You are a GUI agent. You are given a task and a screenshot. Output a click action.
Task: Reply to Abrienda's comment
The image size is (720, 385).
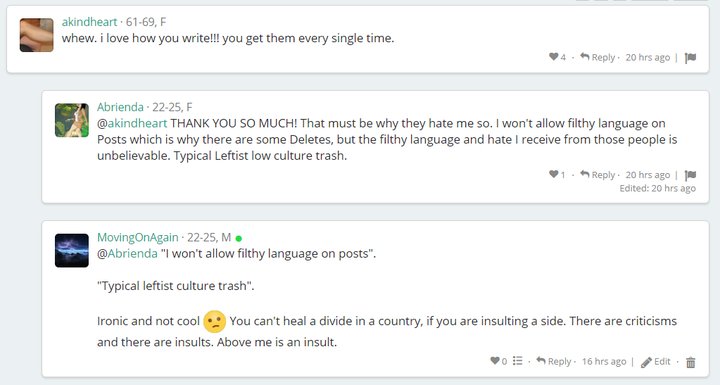coord(597,175)
